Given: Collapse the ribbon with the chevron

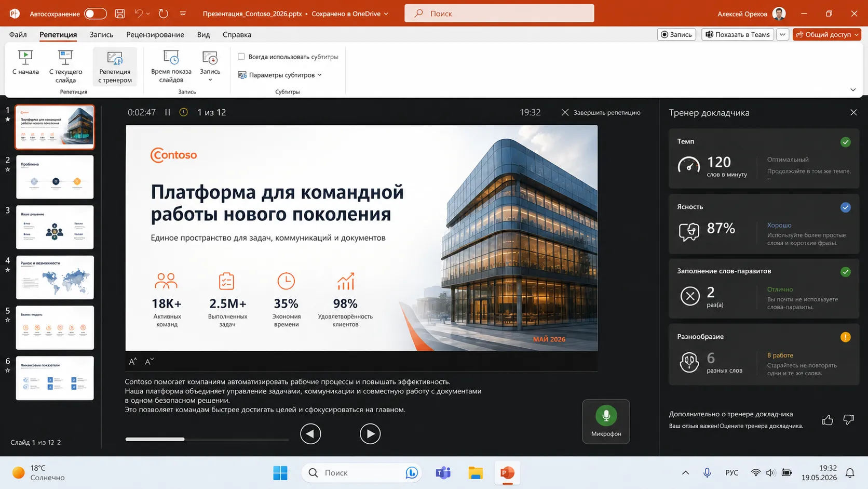Looking at the screenshot, I should click(x=853, y=90).
